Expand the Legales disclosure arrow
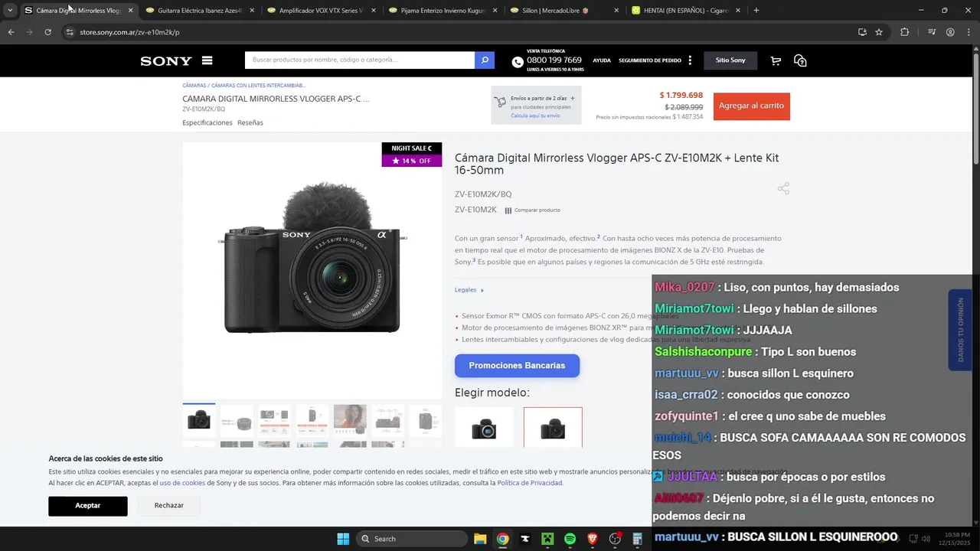 click(482, 290)
